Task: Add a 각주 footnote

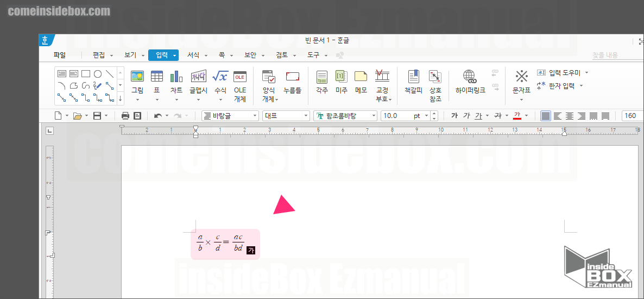Action: (x=322, y=82)
